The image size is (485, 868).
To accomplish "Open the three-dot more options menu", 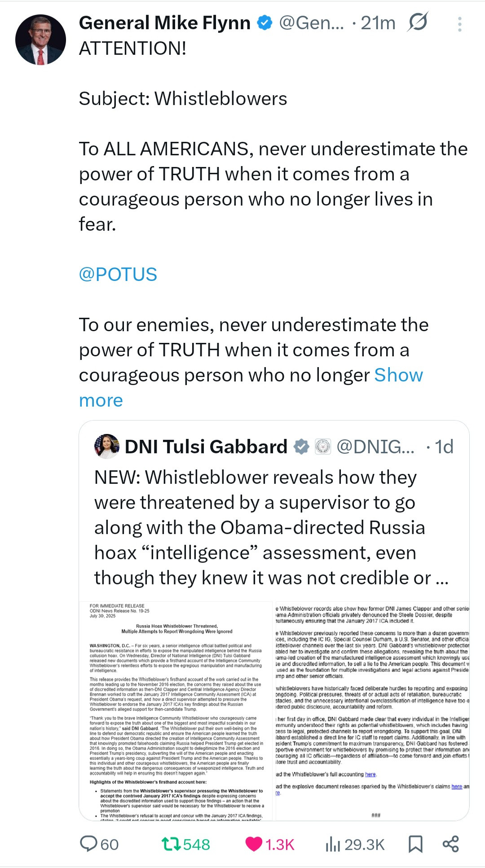I will tap(459, 24).
